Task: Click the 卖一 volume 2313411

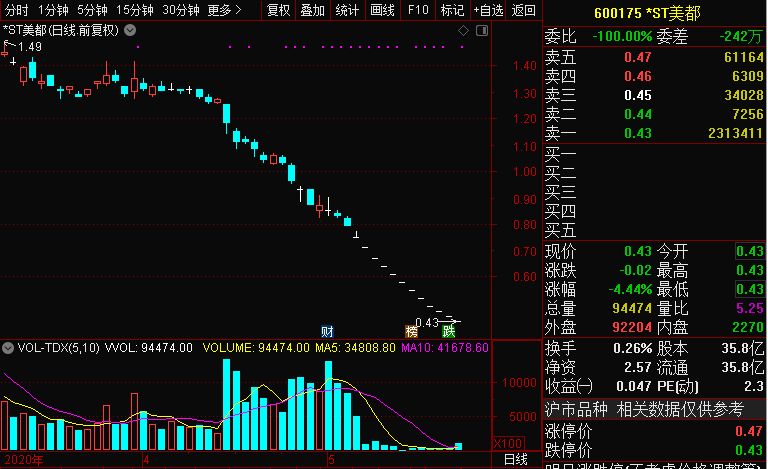Action: click(x=736, y=133)
